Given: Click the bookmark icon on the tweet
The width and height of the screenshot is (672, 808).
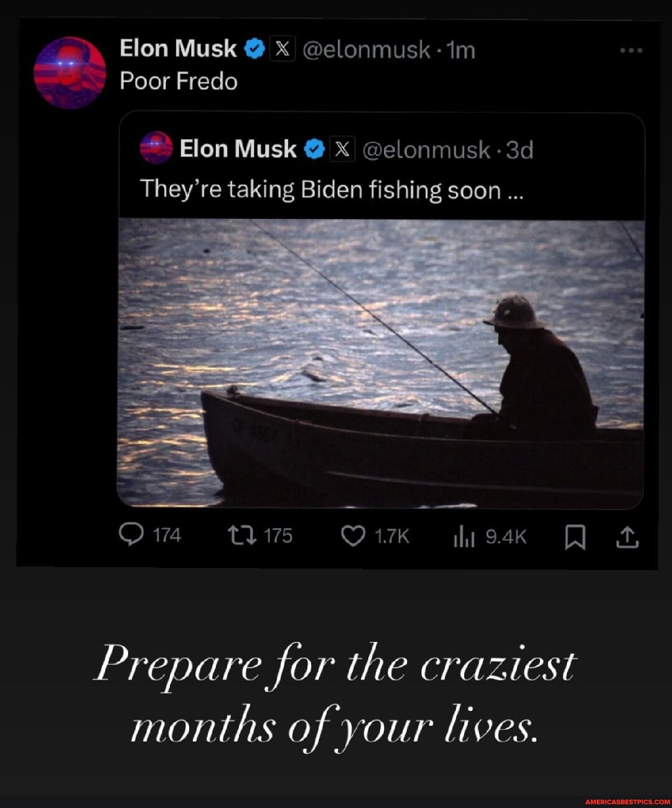Looking at the screenshot, I should click(x=574, y=537).
